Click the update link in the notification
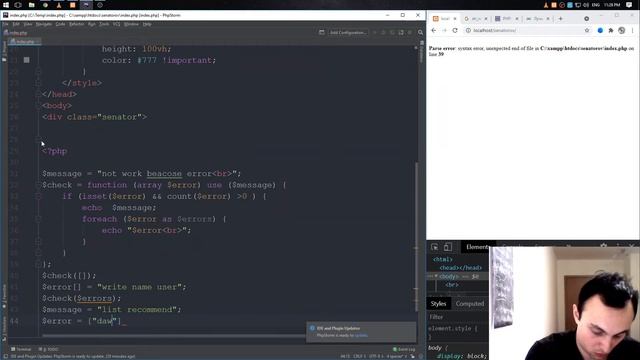Viewport: 640px width, 360px height. click(x=361, y=336)
